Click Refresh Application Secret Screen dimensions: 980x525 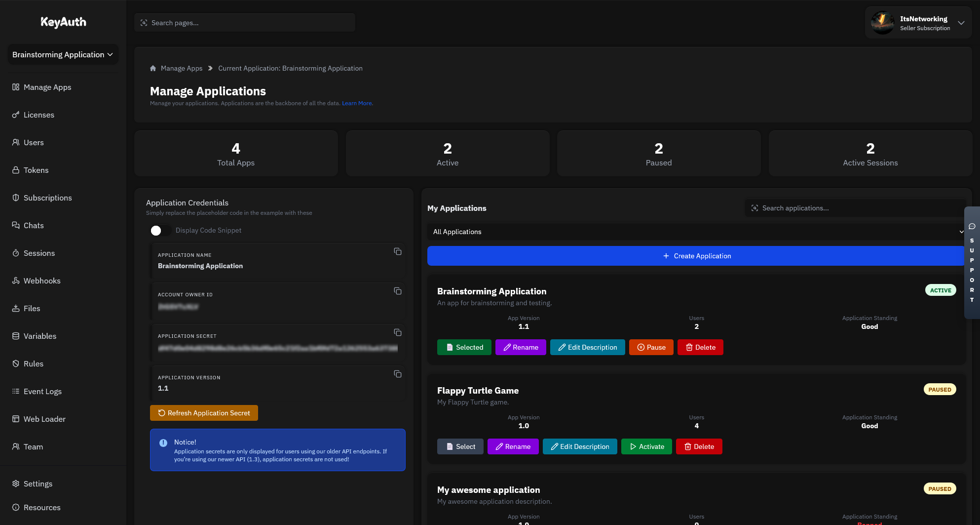203,413
